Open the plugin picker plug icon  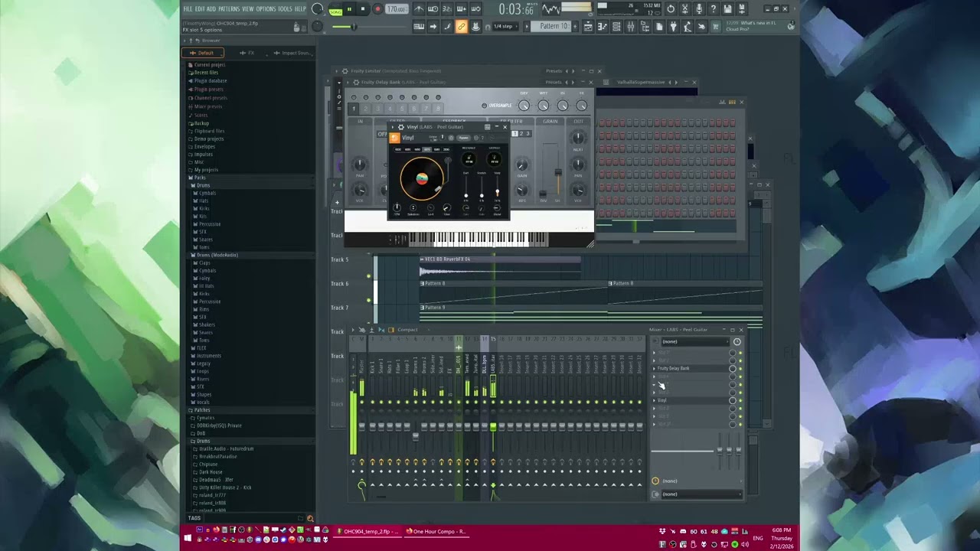[x=674, y=27]
